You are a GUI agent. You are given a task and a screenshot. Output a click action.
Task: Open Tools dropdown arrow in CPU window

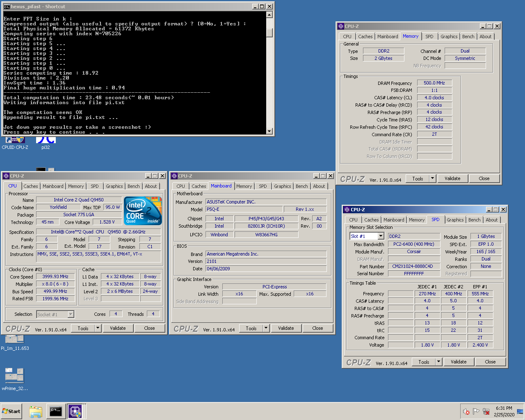98,328
